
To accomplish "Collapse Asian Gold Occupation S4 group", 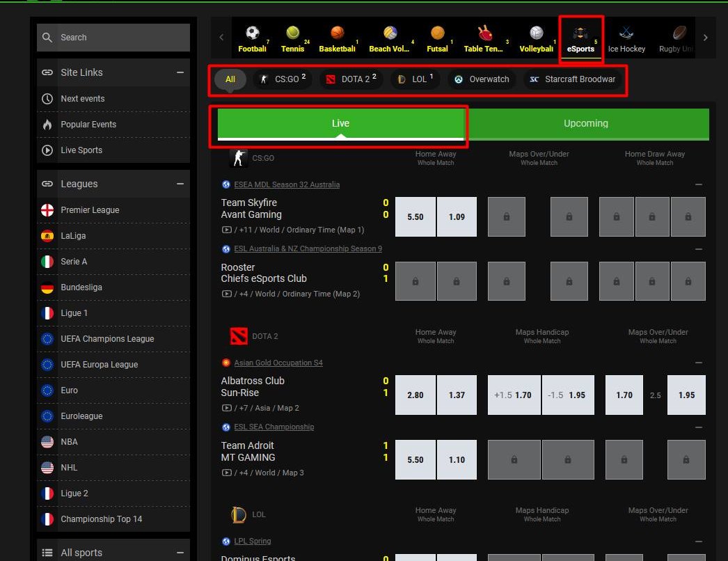I will (698, 363).
